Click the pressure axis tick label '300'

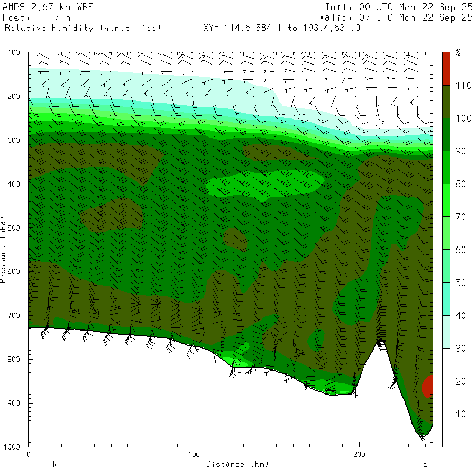point(14,140)
